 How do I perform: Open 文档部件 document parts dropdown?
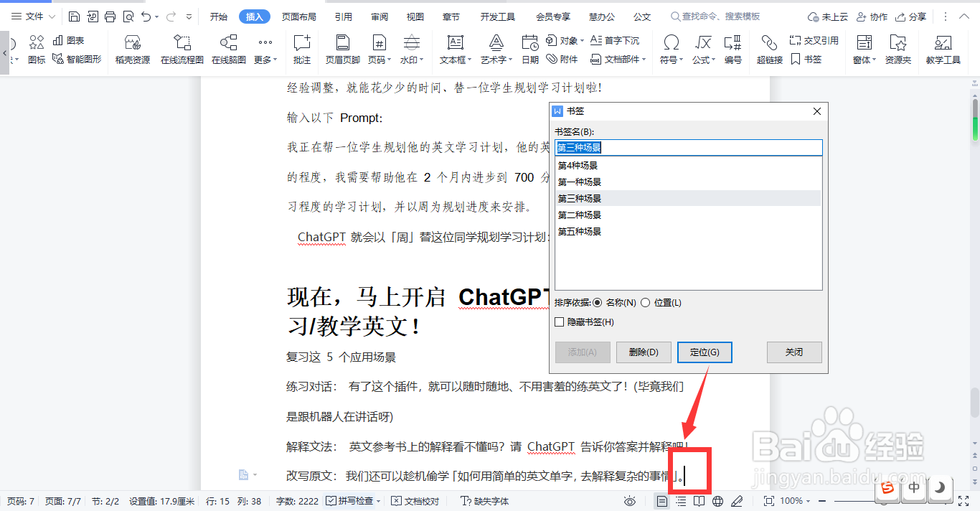click(618, 60)
